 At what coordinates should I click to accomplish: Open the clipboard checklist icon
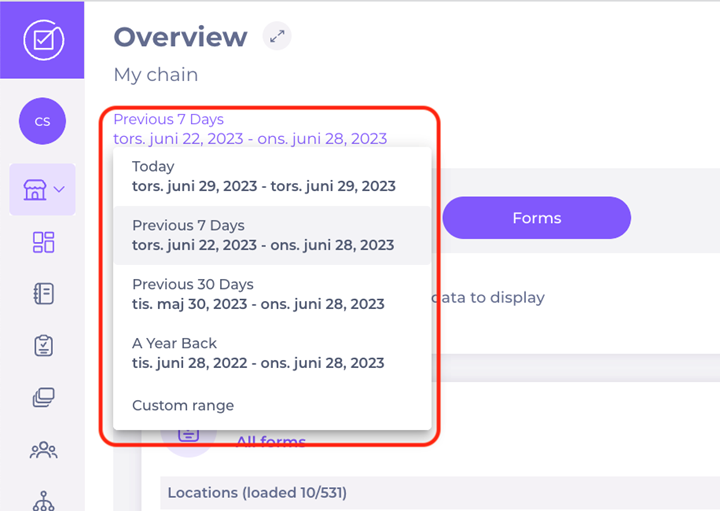43,346
